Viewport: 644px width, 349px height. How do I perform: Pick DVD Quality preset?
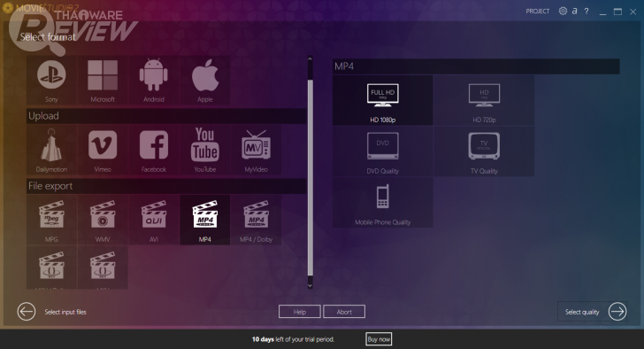[x=383, y=151]
